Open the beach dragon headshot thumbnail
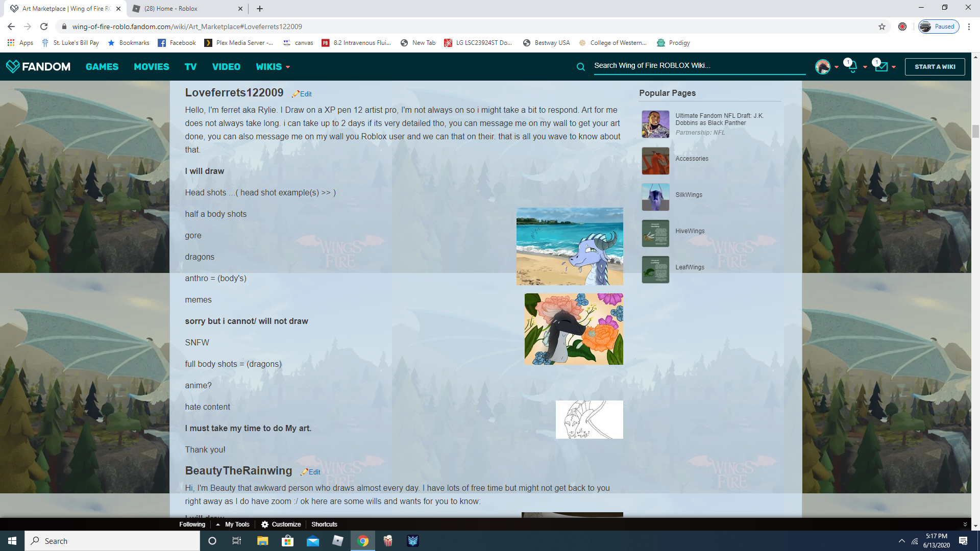Image resolution: width=980 pixels, height=551 pixels. (x=570, y=246)
